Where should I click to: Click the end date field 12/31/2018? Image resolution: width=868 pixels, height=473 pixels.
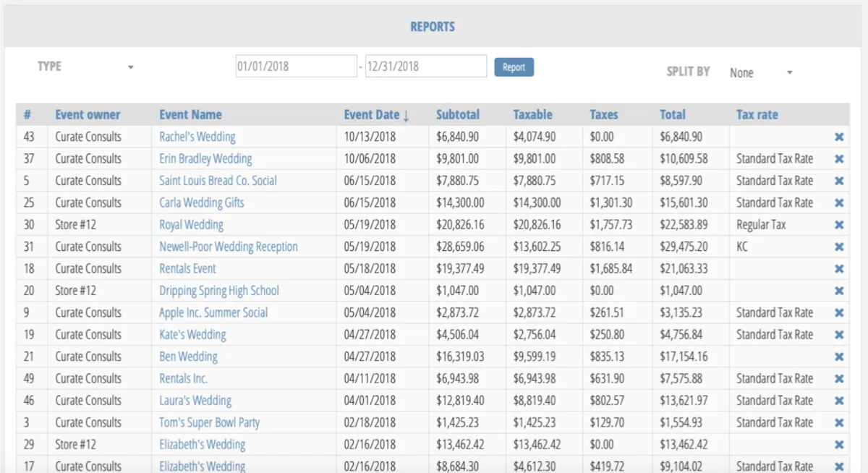[x=425, y=66]
